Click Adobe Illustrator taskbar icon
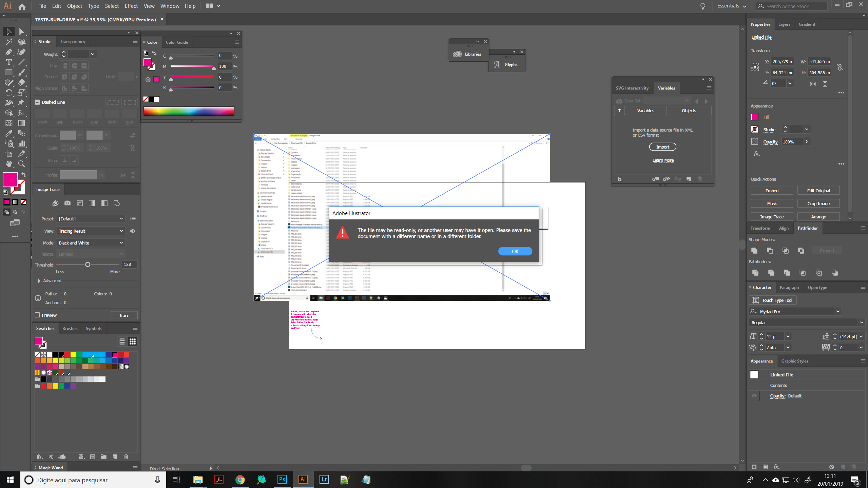Screen dimensions: 868x488 [304, 480]
